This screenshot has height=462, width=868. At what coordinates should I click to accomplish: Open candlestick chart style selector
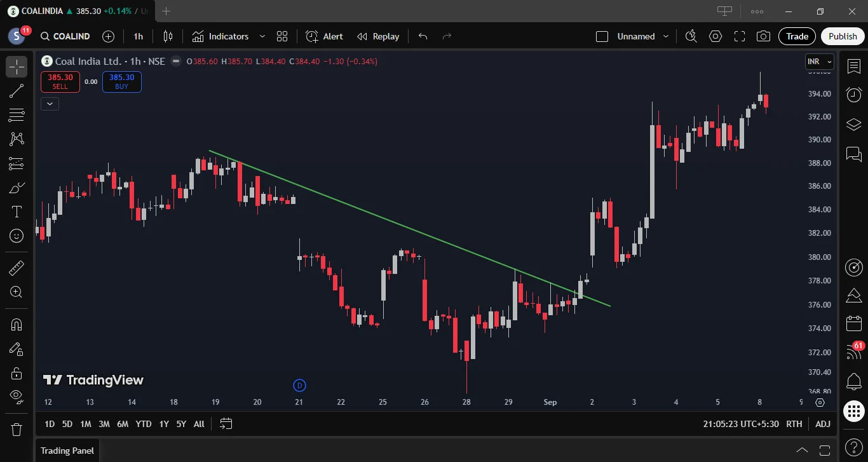168,36
